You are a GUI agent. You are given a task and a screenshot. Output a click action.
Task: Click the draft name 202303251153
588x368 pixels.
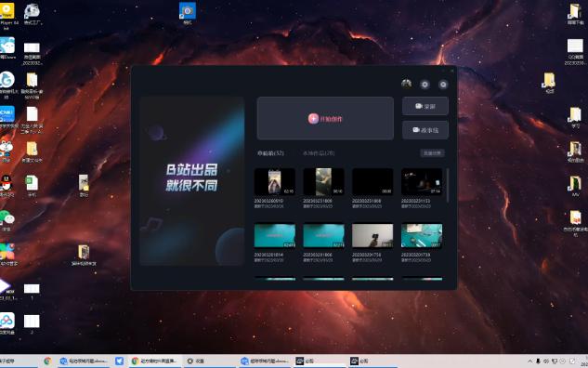tap(415, 201)
